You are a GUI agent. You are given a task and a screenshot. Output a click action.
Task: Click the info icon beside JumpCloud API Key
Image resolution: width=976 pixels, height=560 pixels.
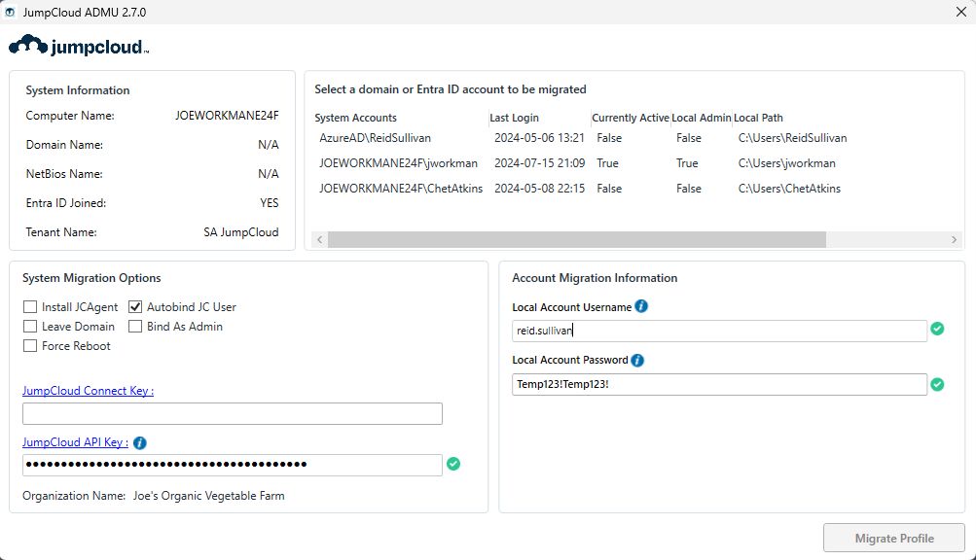pos(140,442)
